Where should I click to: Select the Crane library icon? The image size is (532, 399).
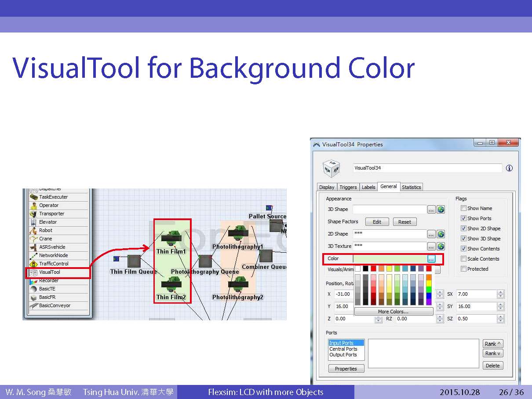tap(33, 239)
